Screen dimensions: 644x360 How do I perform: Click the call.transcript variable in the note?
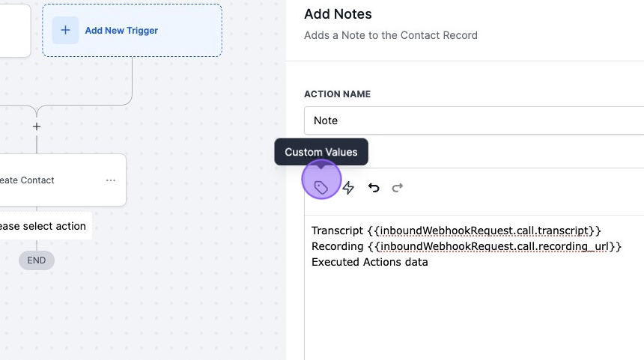click(x=484, y=231)
